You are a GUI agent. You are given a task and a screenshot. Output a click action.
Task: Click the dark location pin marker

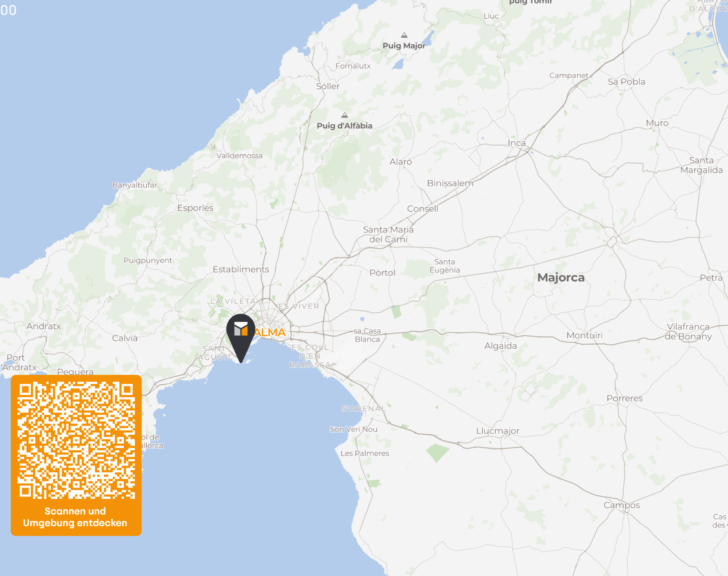(x=241, y=338)
